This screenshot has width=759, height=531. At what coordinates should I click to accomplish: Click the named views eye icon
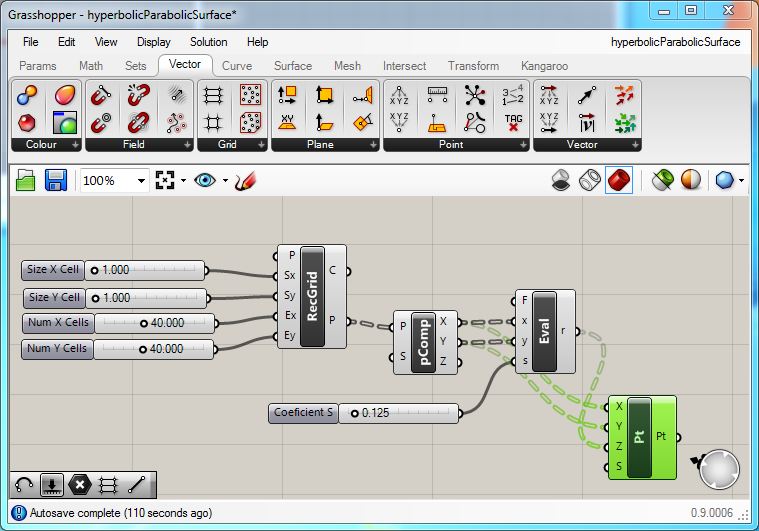click(x=205, y=181)
